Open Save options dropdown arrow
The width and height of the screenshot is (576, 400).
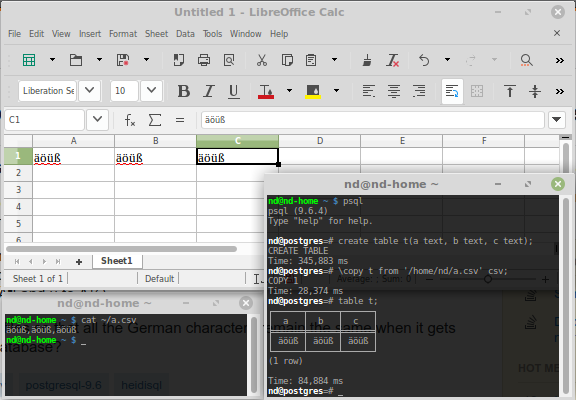click(x=147, y=60)
